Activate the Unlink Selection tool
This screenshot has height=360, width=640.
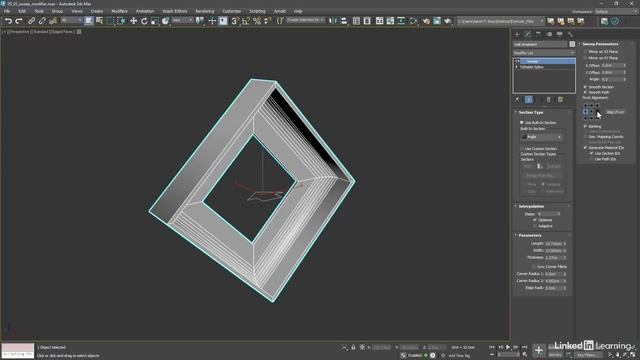[x=42, y=21]
